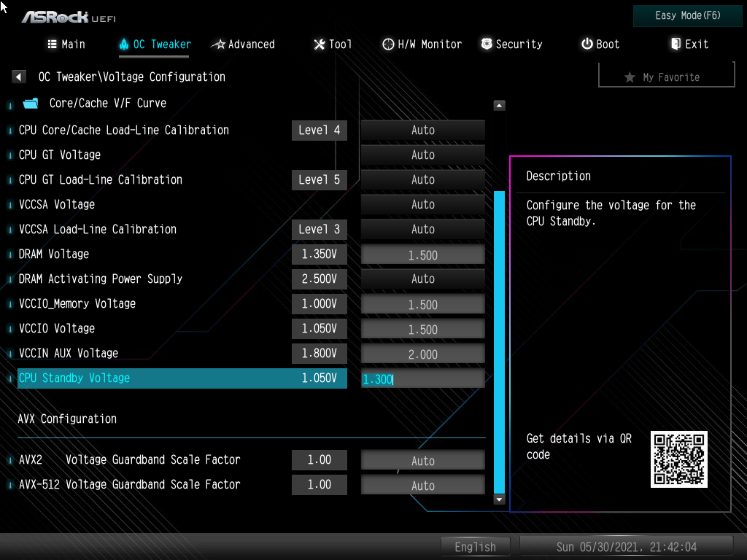
Task: Click the QR code for details
Action: tap(679, 459)
